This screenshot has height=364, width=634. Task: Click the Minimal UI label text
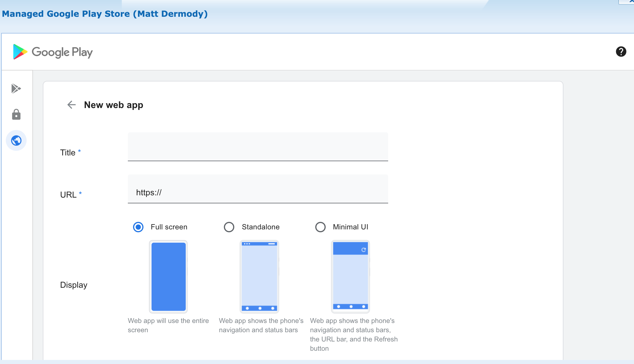click(x=350, y=227)
